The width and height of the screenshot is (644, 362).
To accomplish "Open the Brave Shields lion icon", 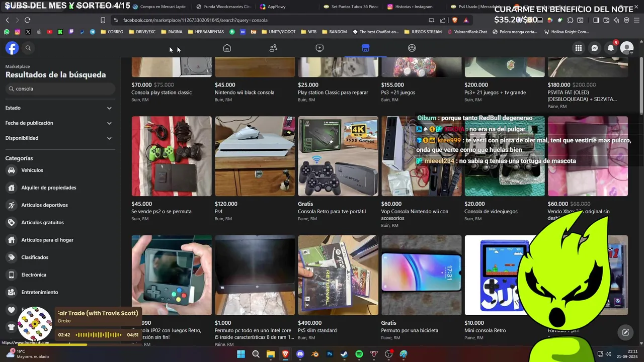I will click(454, 20).
